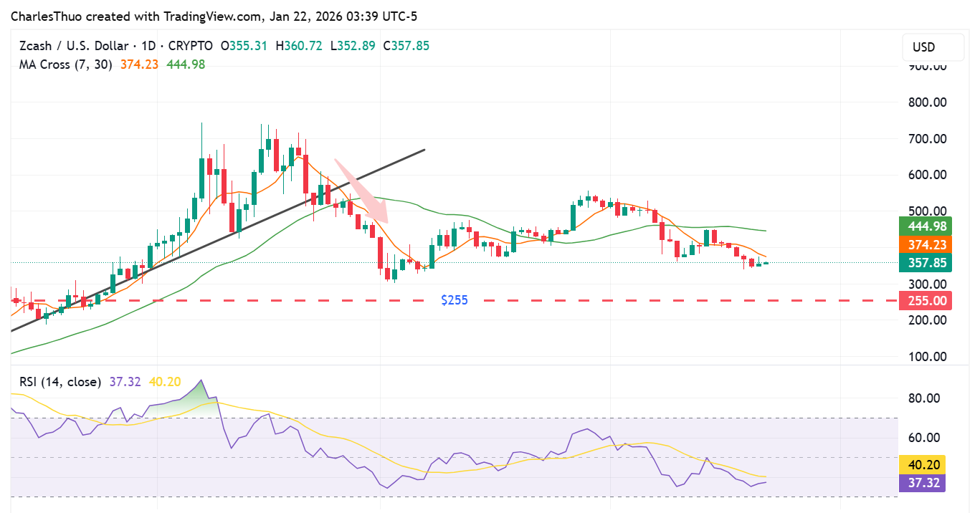Click the USD currency button
This screenshot has width=980, height=513.
(x=932, y=47)
